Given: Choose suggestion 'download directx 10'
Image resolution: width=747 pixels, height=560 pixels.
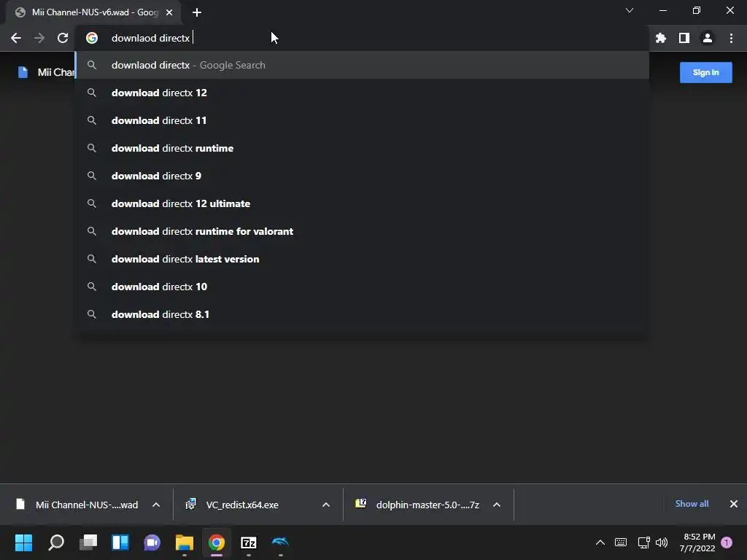Looking at the screenshot, I should coord(362,287).
